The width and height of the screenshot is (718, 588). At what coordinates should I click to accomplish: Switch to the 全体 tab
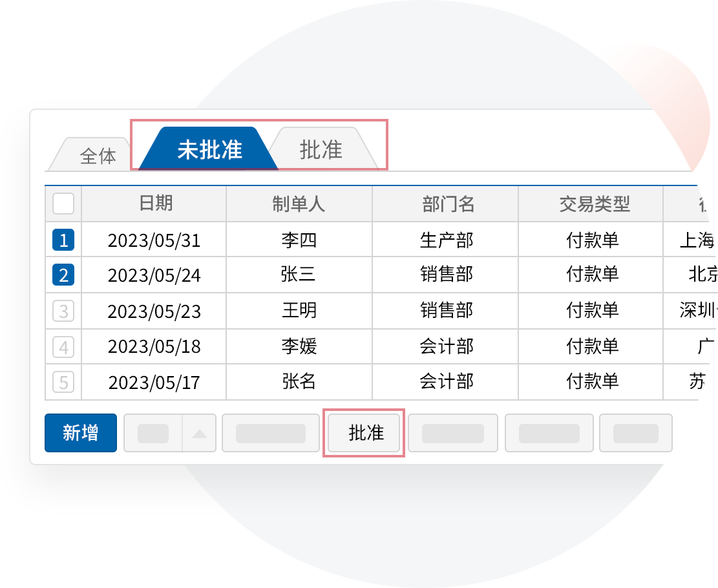pyautogui.click(x=97, y=156)
